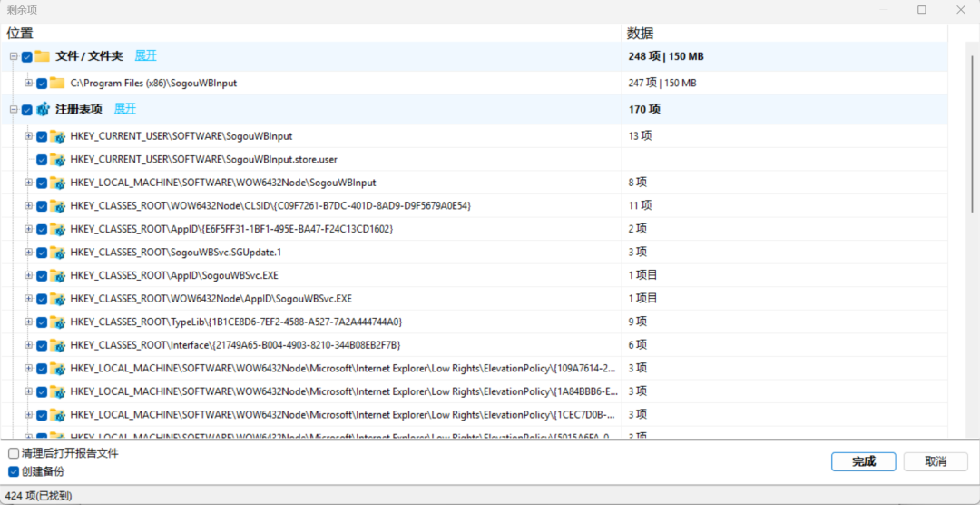
Task: Click registry icon for SogouWBSvc.SGUpdate.1 key
Action: point(57,252)
